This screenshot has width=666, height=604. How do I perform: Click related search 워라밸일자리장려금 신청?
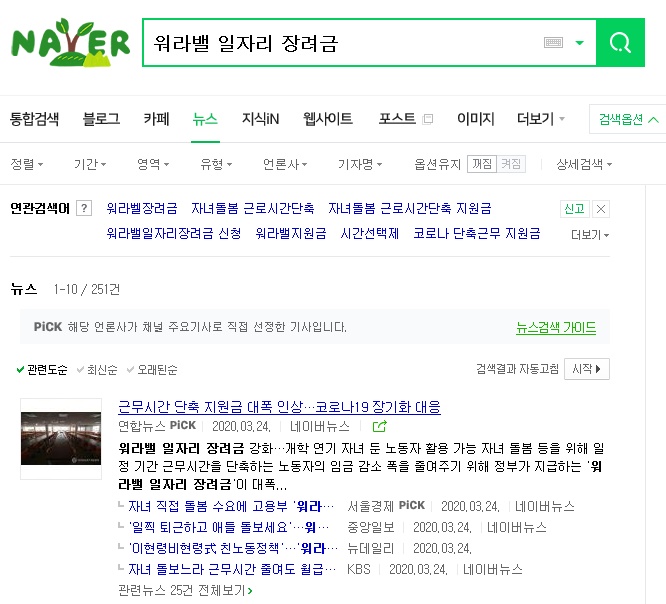(174, 233)
